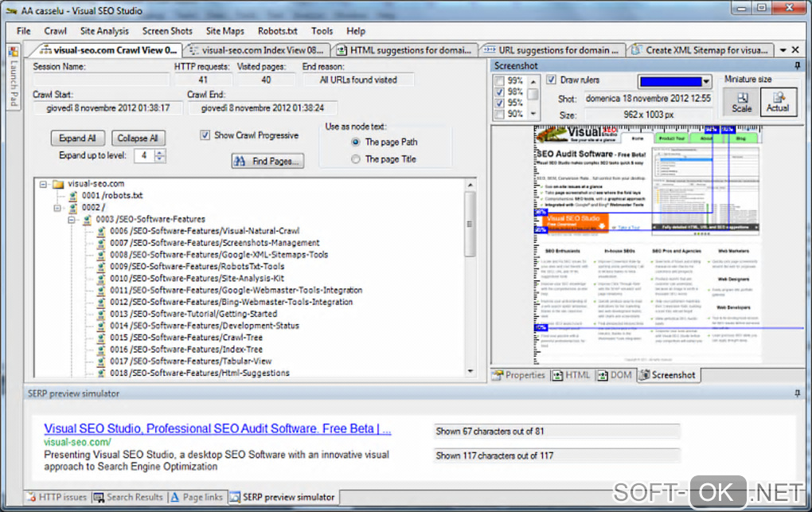Uncheck the 95% ruler checkbox
Viewport: 812px width, 512px height.
[500, 104]
